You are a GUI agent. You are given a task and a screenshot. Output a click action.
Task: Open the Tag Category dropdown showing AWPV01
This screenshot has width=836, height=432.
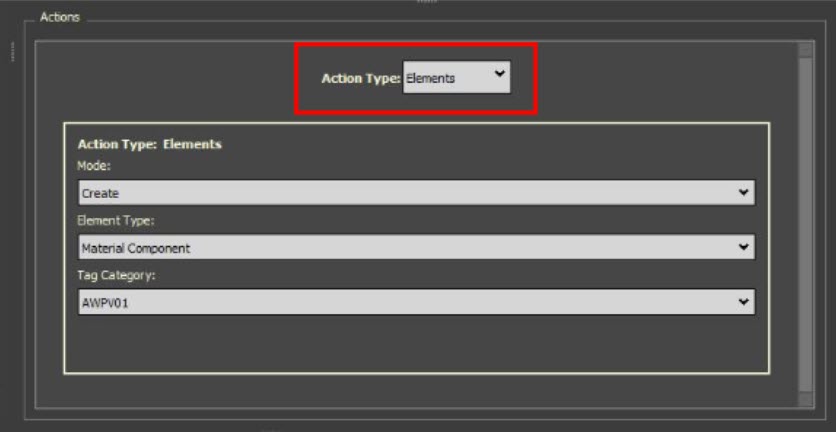coord(416,302)
